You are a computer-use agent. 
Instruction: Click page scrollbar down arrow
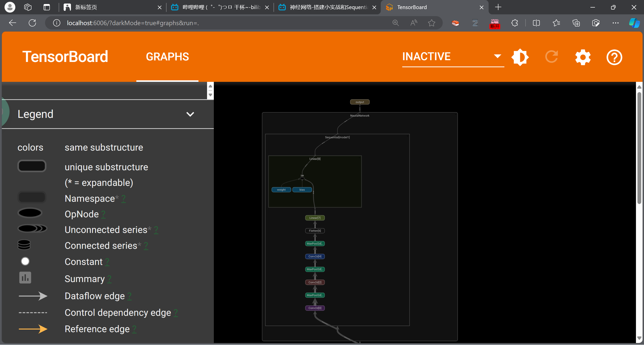click(x=639, y=338)
